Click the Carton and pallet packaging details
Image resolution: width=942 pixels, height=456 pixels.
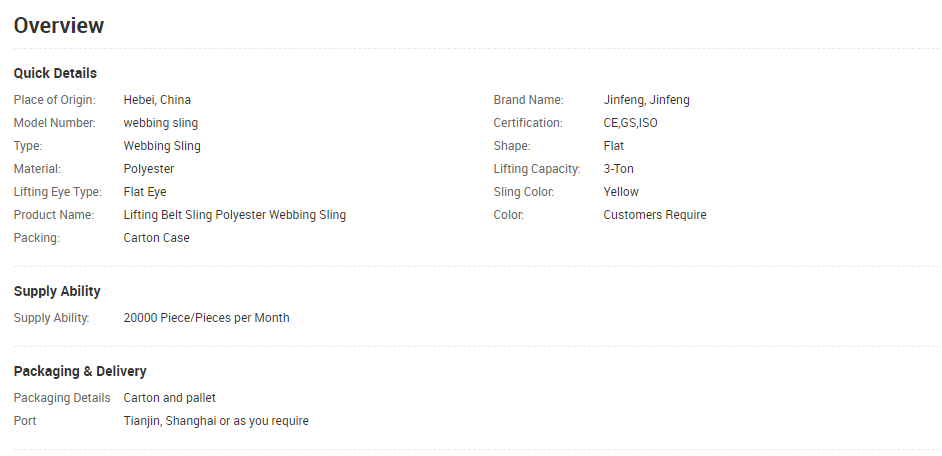[x=169, y=398]
